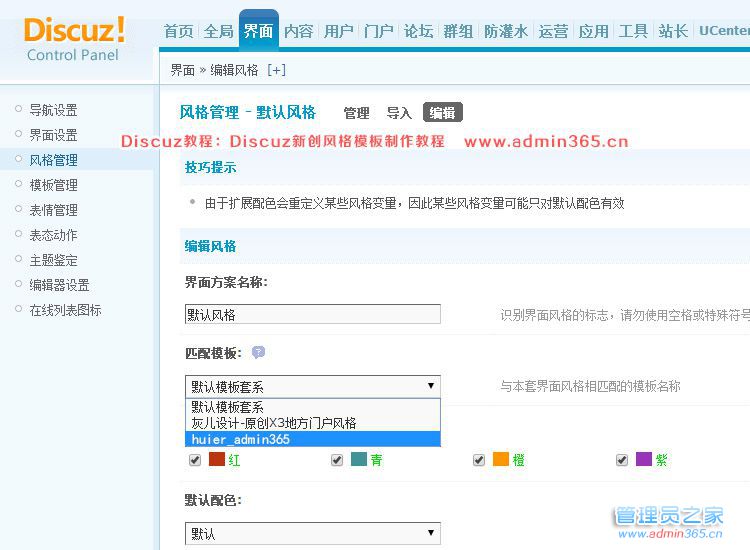Open the 门户 top menu

pyautogui.click(x=378, y=31)
